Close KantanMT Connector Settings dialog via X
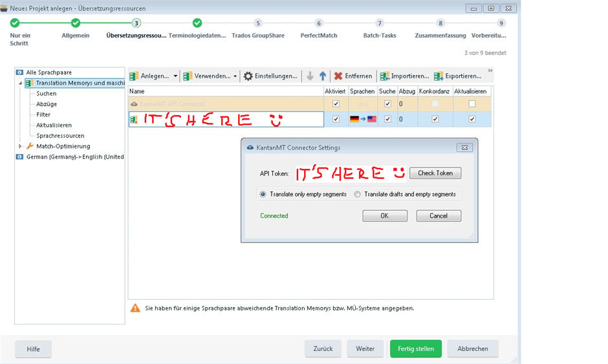Screen dimensions: 608x364 pos(464,147)
